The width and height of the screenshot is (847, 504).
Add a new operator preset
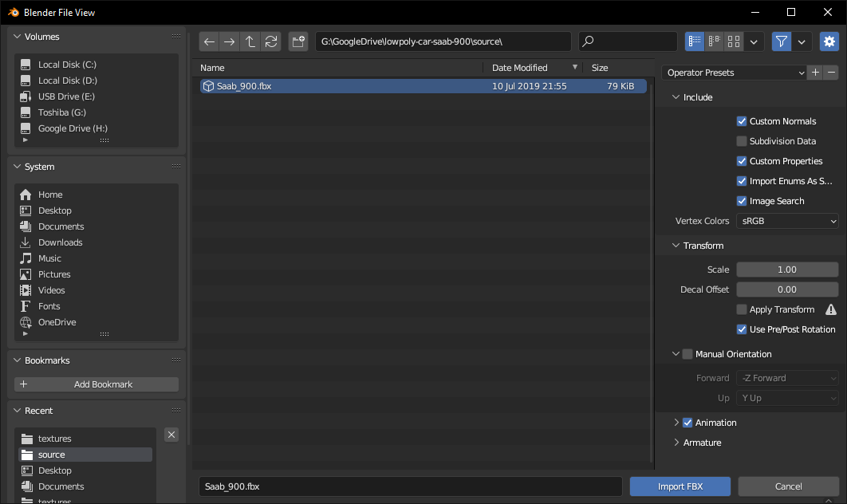(x=816, y=73)
